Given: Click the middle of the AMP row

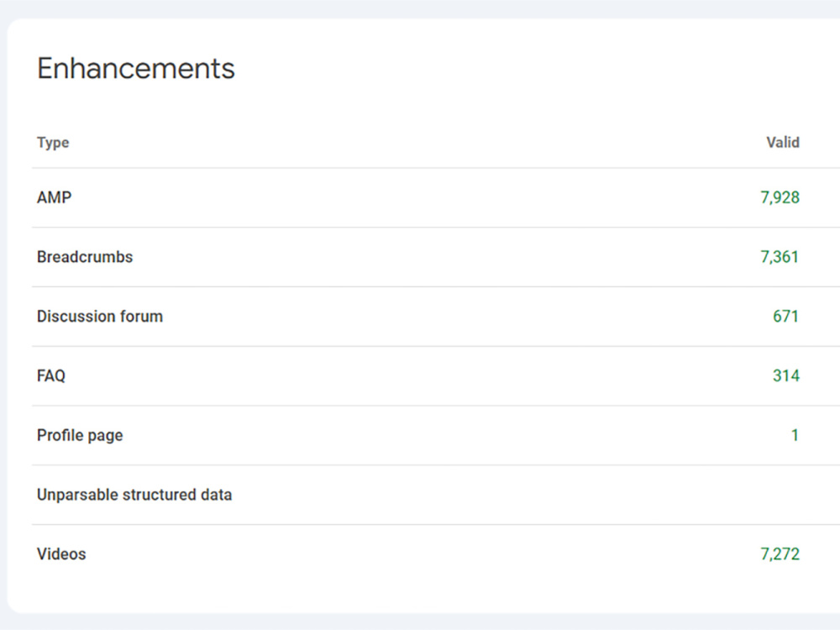Looking at the screenshot, I should (x=436, y=197).
